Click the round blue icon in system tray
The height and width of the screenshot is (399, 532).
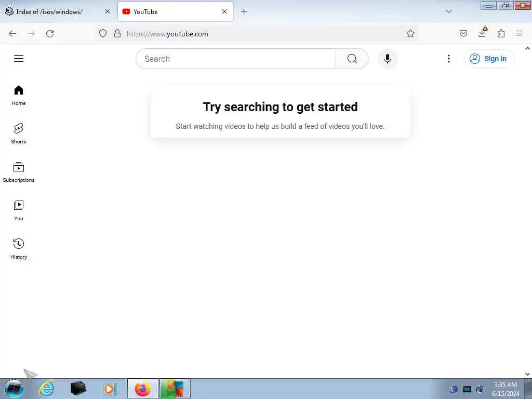480,389
